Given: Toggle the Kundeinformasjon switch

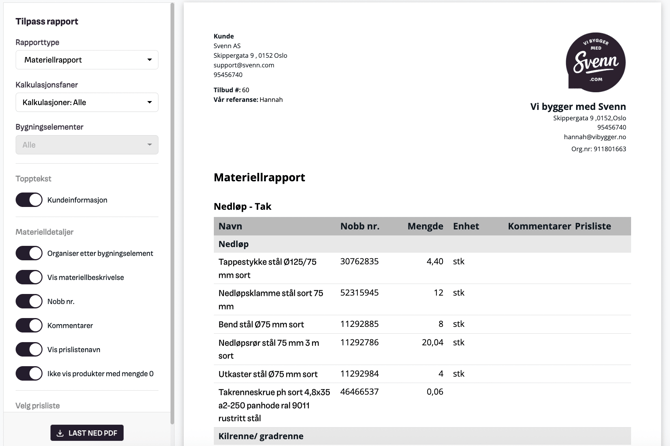Looking at the screenshot, I should (x=29, y=200).
